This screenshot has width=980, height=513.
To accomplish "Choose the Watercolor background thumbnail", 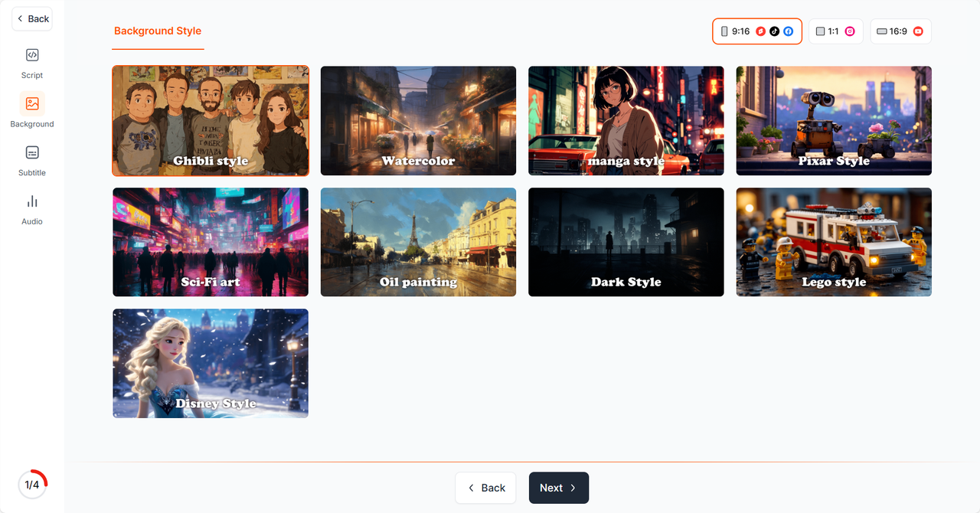I will 418,121.
